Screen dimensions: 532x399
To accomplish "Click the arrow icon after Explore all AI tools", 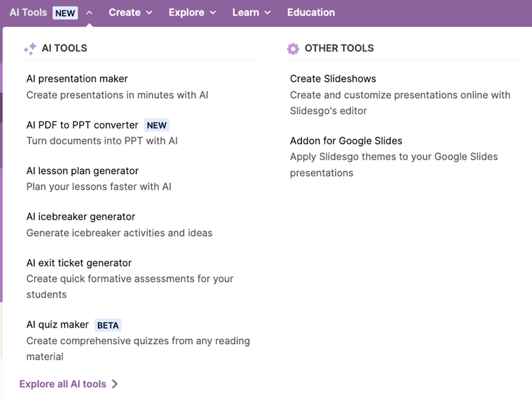I will click(115, 385).
